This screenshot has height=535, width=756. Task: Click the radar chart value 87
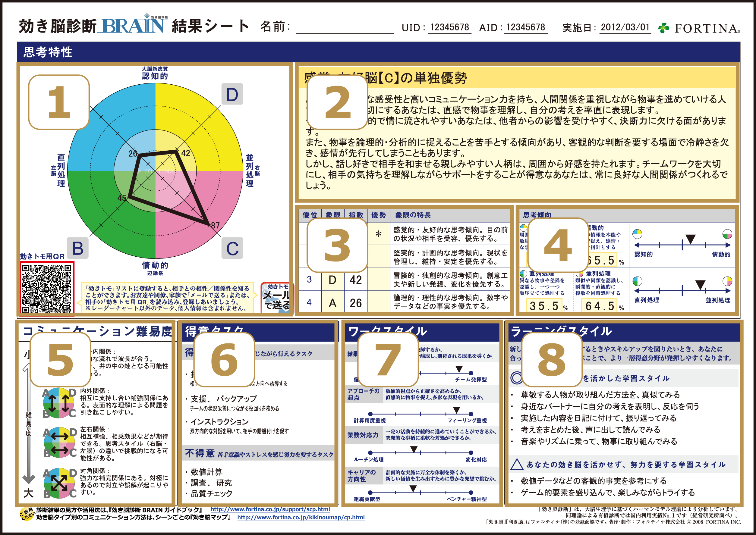pos(215,225)
